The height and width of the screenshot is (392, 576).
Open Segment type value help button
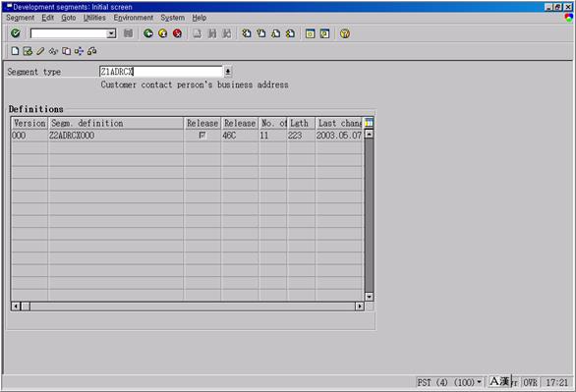pyautogui.click(x=228, y=72)
